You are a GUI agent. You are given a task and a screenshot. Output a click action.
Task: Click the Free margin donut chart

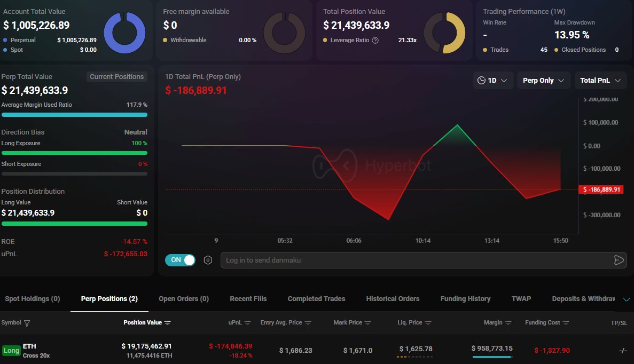284,33
